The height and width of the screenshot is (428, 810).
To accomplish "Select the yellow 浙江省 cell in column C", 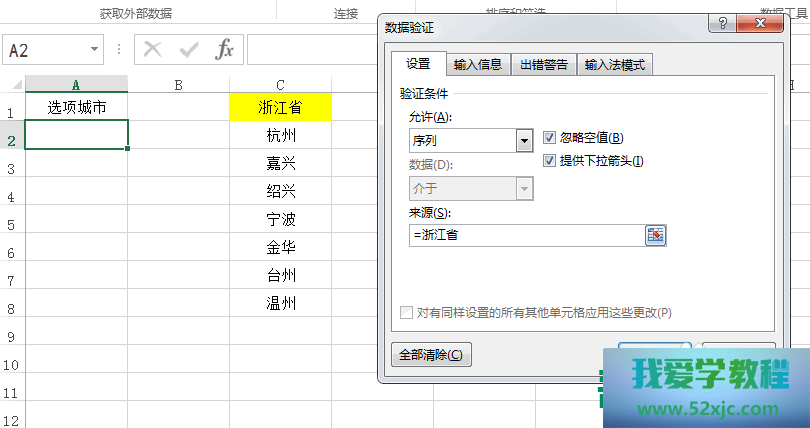I will (279, 107).
